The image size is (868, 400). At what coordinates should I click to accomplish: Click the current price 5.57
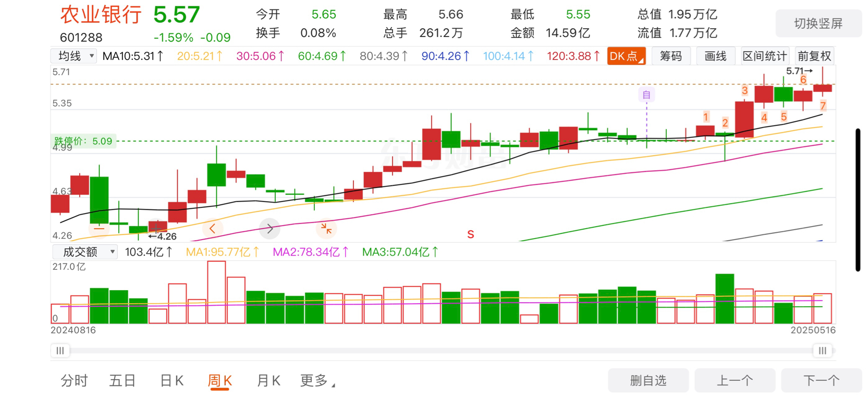point(177,15)
